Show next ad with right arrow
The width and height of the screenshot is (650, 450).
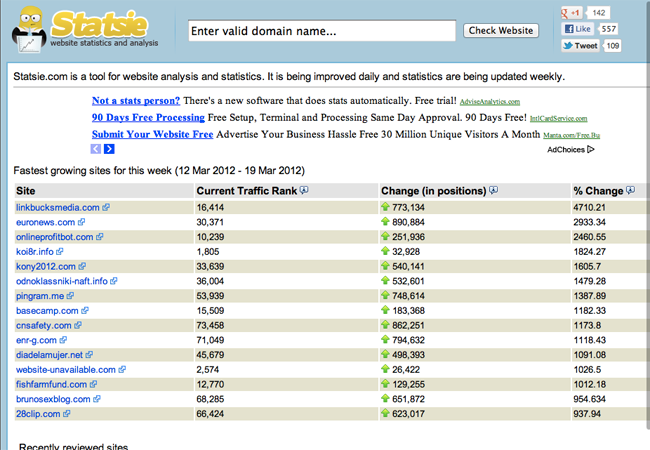point(109,149)
